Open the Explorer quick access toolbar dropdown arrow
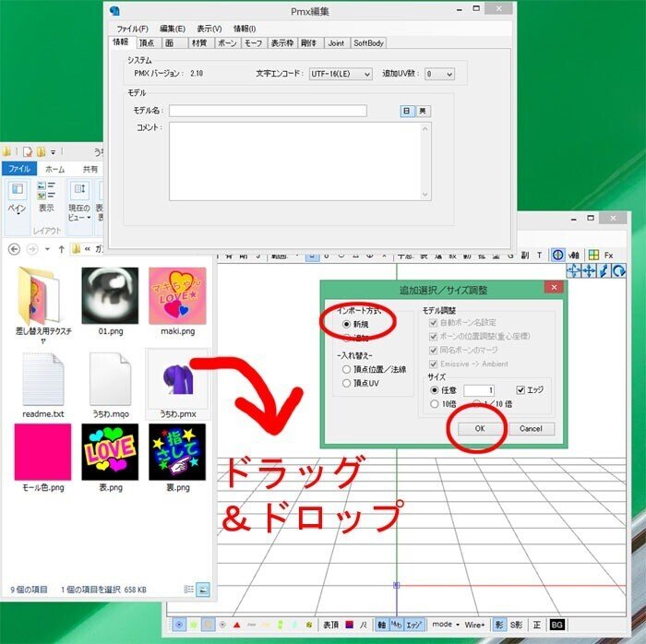Image resolution: width=646 pixels, height=644 pixels. tap(53, 152)
